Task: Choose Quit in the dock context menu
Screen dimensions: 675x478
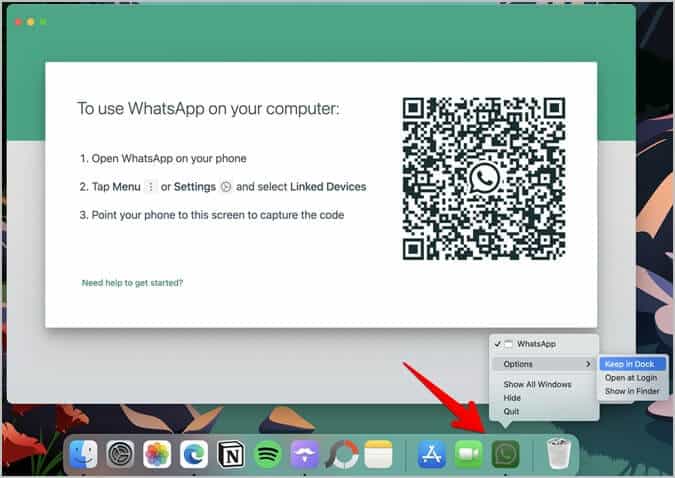Action: (x=511, y=411)
